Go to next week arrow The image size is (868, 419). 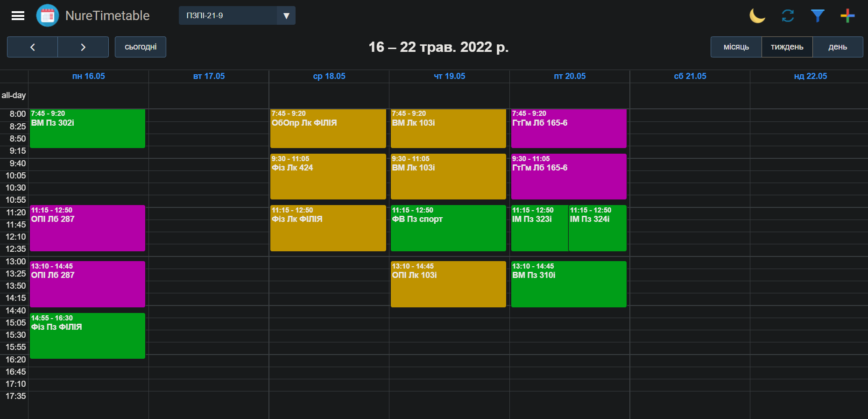point(83,47)
